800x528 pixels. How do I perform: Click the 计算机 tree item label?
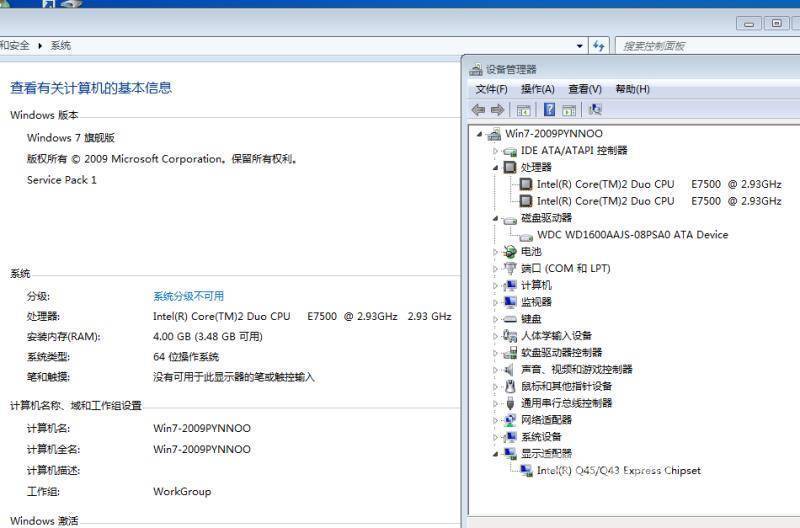536,285
